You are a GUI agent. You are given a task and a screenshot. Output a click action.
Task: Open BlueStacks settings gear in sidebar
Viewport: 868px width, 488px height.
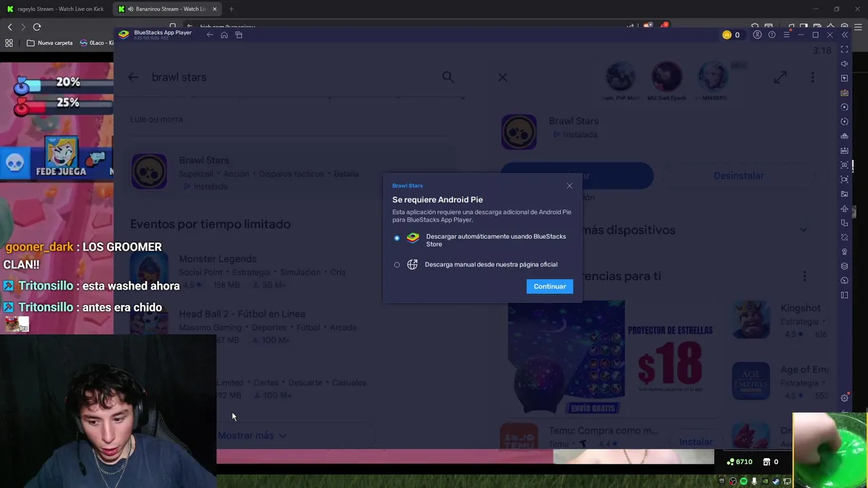844,398
